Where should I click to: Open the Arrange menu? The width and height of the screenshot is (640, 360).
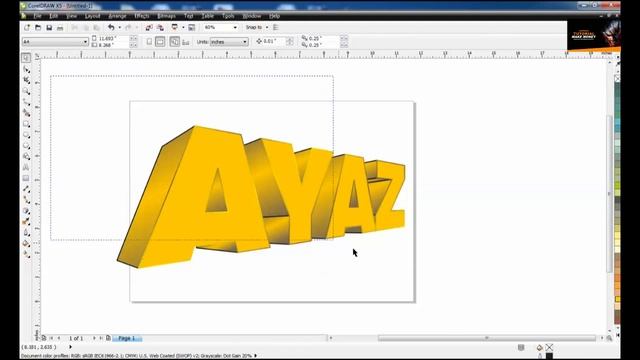coord(118,16)
